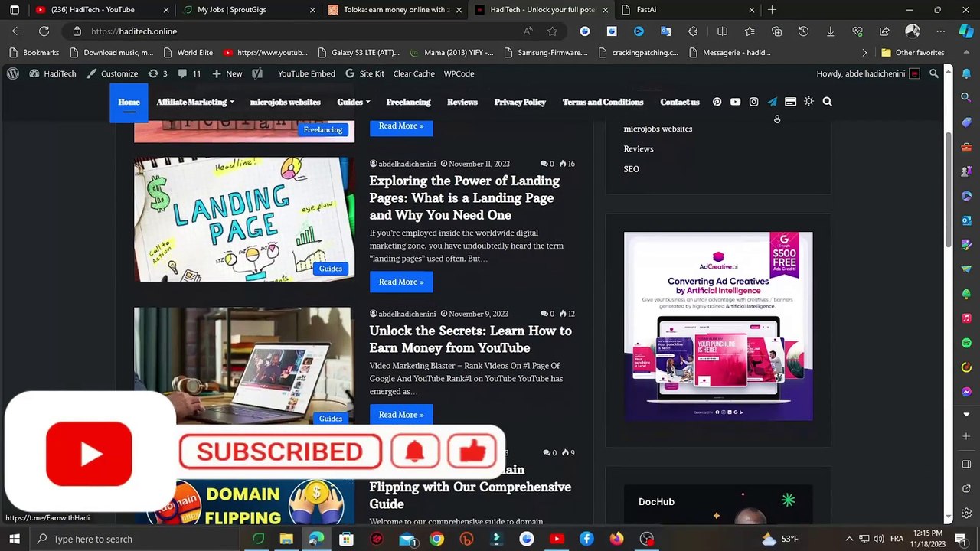Open the Contact us menu item
980x551 pixels.
click(680, 102)
